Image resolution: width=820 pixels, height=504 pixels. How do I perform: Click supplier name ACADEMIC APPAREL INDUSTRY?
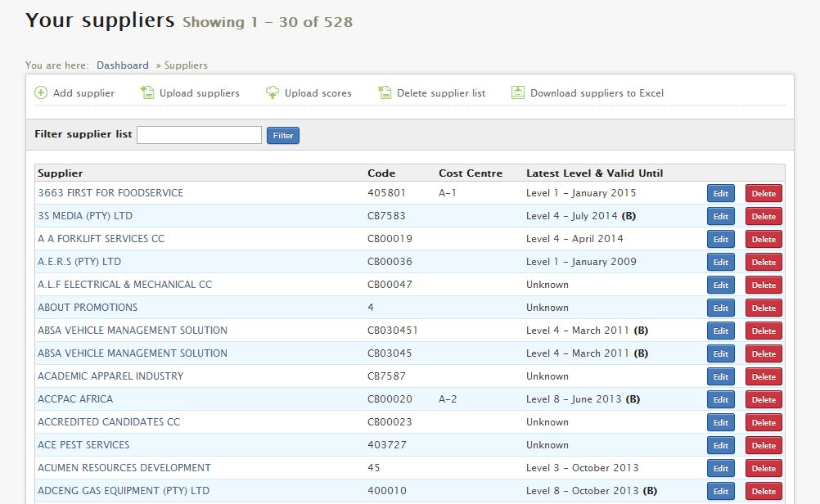(x=110, y=376)
